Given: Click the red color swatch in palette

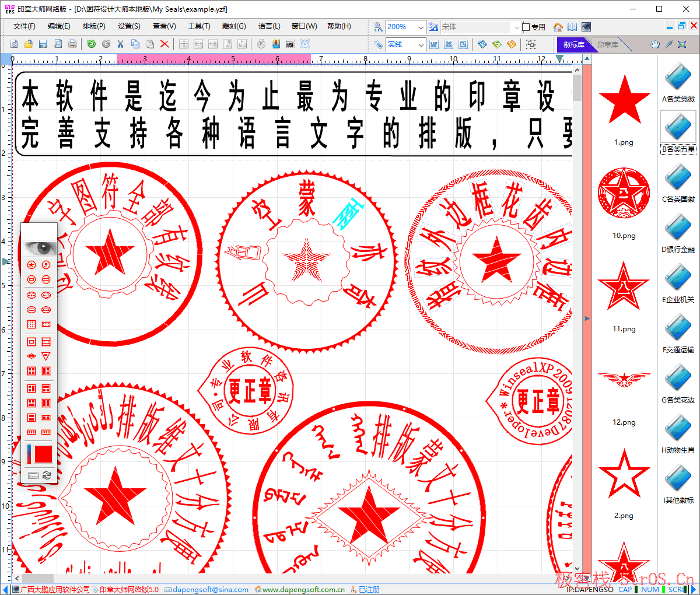Looking at the screenshot, I should pyautogui.click(x=43, y=454).
